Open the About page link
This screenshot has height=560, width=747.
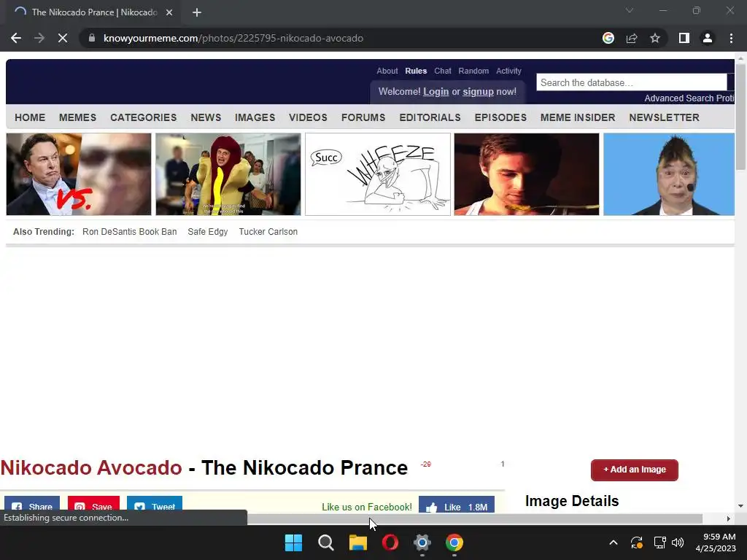pyautogui.click(x=387, y=71)
